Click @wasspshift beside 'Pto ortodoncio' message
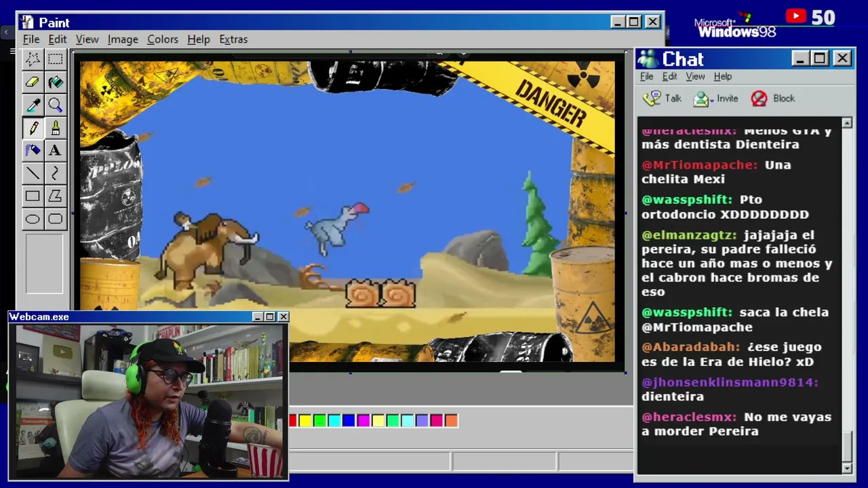868x488 pixels. click(x=687, y=200)
